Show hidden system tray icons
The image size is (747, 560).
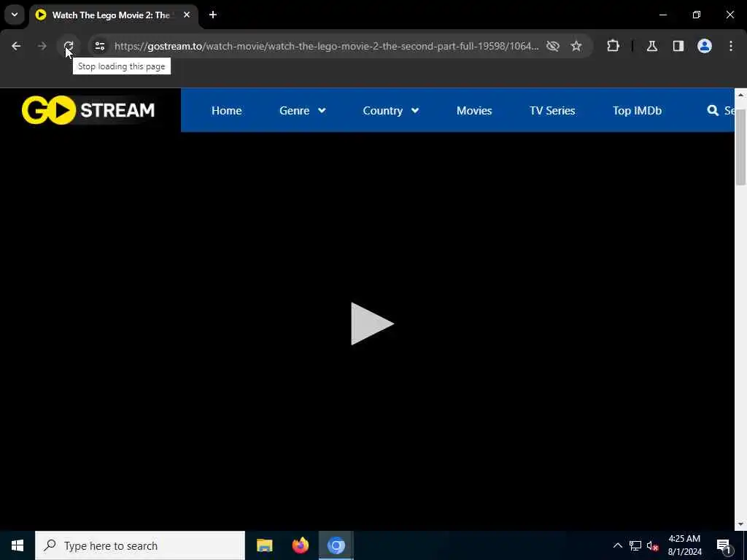[617, 545]
